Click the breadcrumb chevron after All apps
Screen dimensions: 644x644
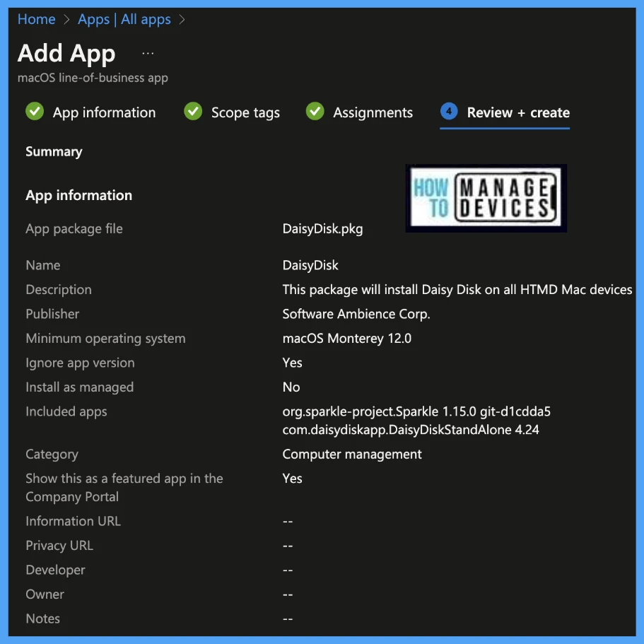[x=182, y=20]
